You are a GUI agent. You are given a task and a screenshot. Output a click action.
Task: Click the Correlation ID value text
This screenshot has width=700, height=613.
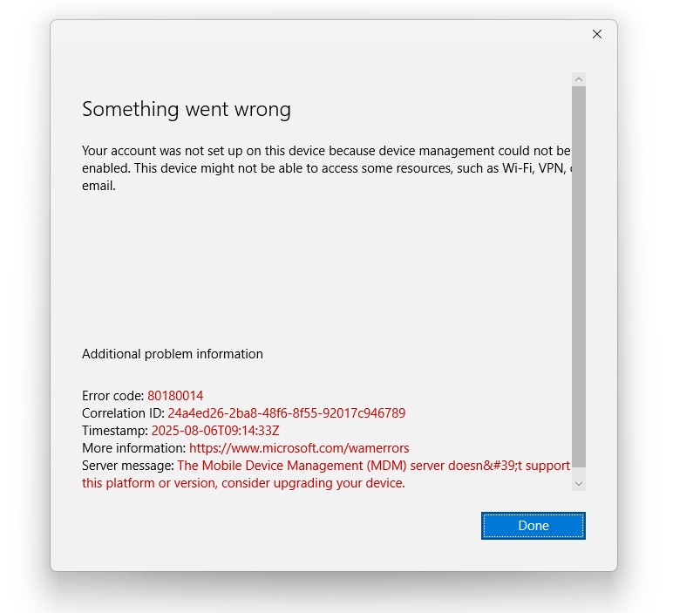[x=286, y=413]
